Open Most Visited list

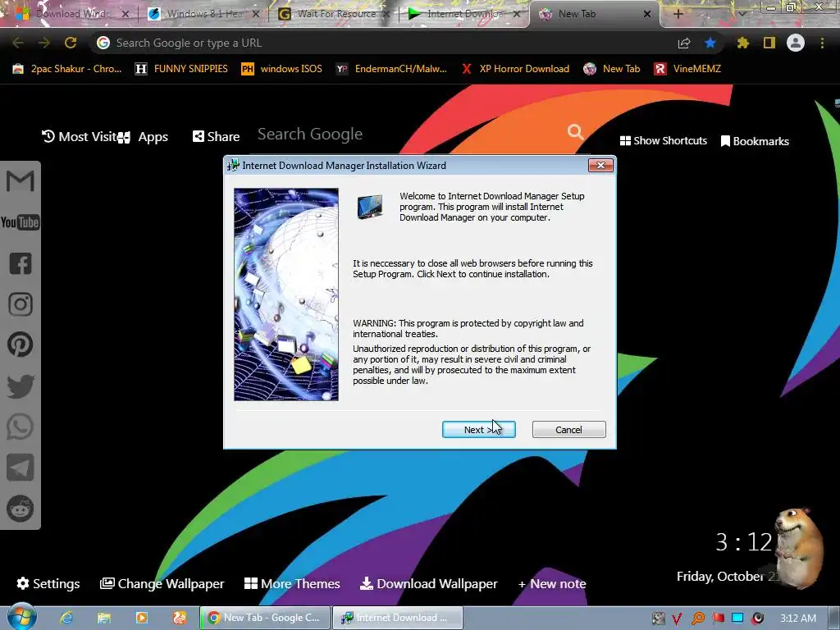pos(80,137)
